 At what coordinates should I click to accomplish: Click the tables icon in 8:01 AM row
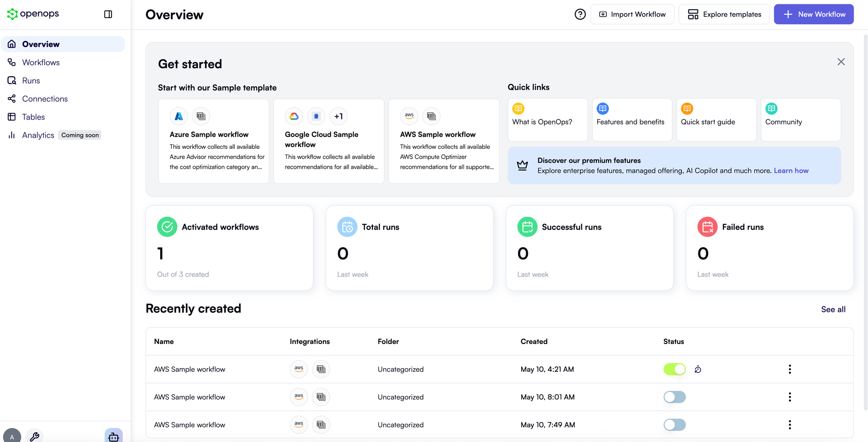tap(321, 397)
